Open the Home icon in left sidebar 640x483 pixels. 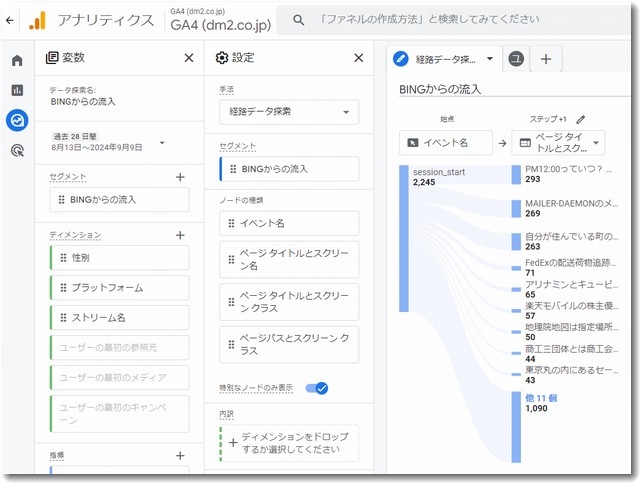click(16, 60)
